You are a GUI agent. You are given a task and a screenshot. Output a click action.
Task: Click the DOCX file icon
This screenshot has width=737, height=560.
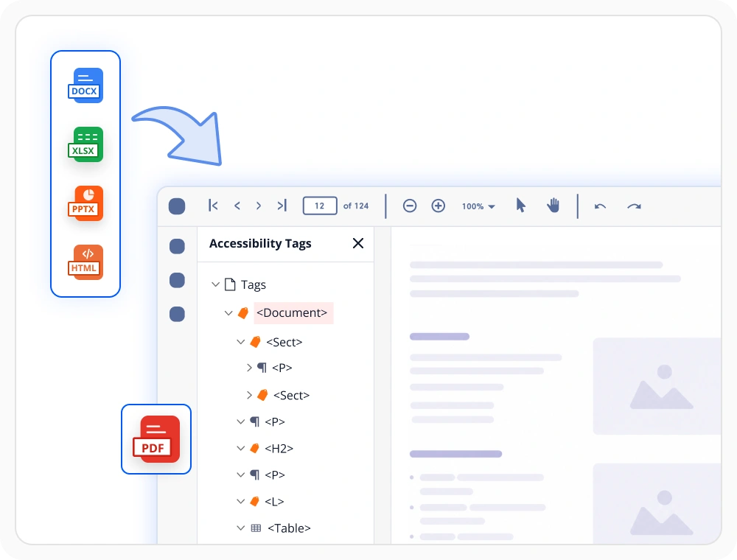tap(85, 85)
